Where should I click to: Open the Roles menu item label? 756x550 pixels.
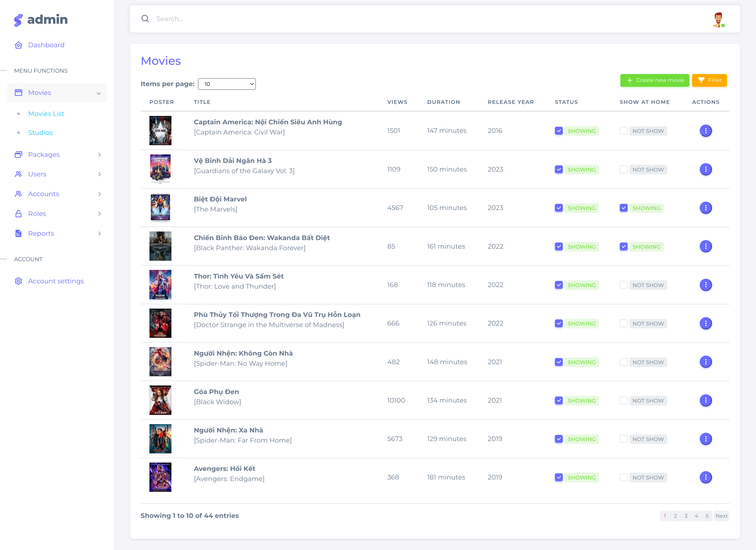pos(37,213)
